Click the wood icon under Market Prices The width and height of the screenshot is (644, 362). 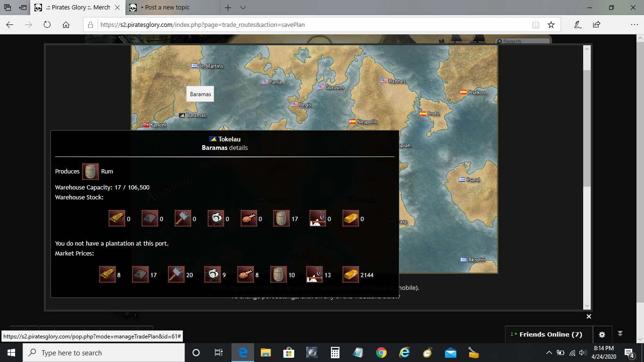click(107, 274)
